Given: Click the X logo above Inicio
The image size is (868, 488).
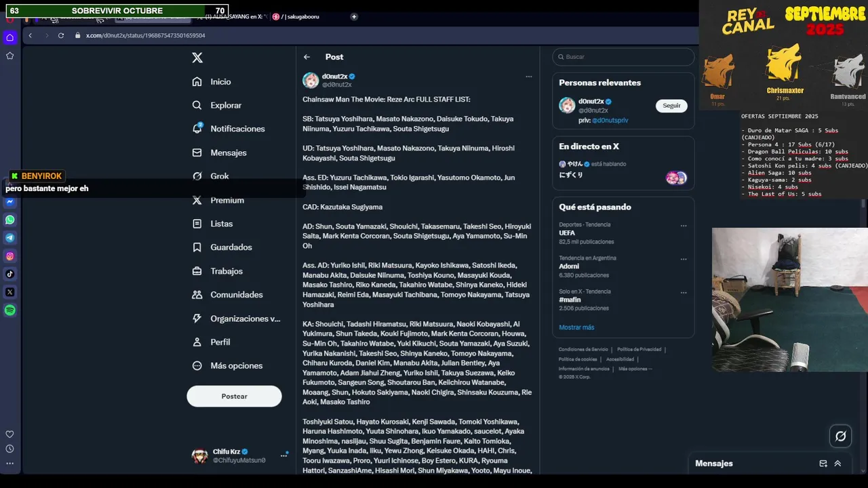Looking at the screenshot, I should tap(197, 58).
